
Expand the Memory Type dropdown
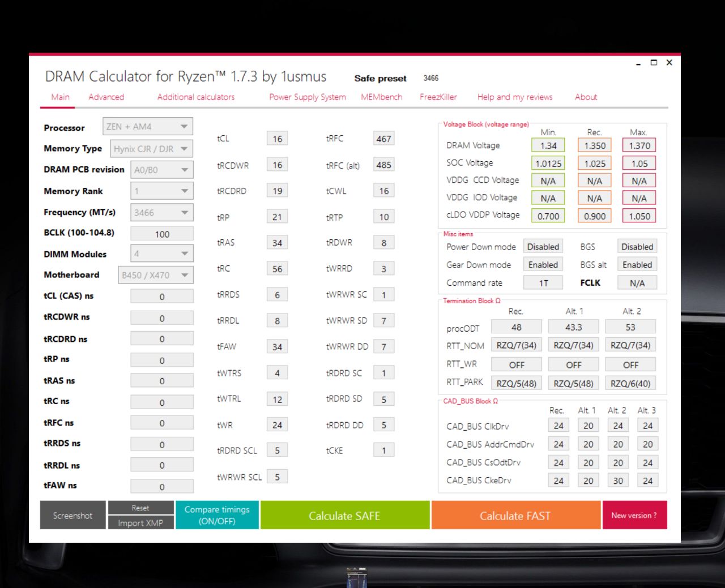click(x=151, y=148)
